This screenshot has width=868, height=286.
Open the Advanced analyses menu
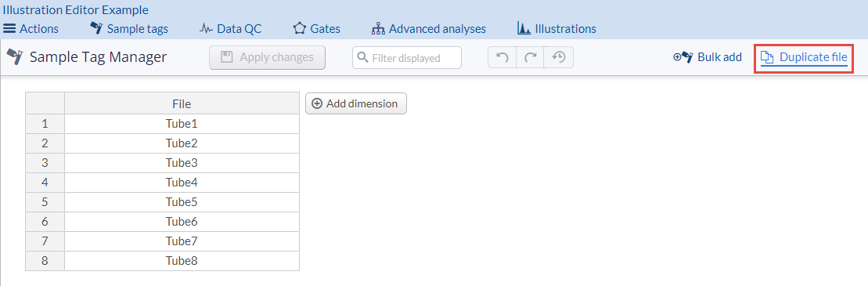pos(429,28)
